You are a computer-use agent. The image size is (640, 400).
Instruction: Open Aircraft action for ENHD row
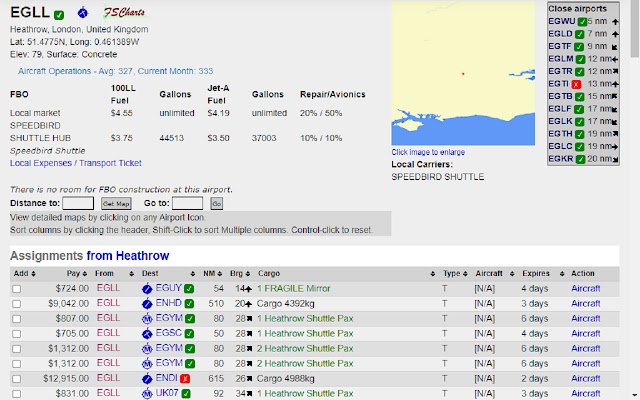click(586, 304)
